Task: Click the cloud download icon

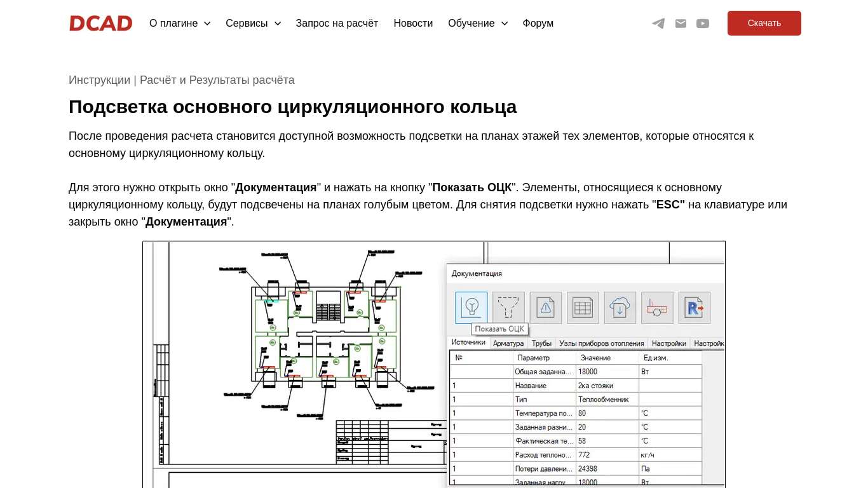Action: coord(620,308)
